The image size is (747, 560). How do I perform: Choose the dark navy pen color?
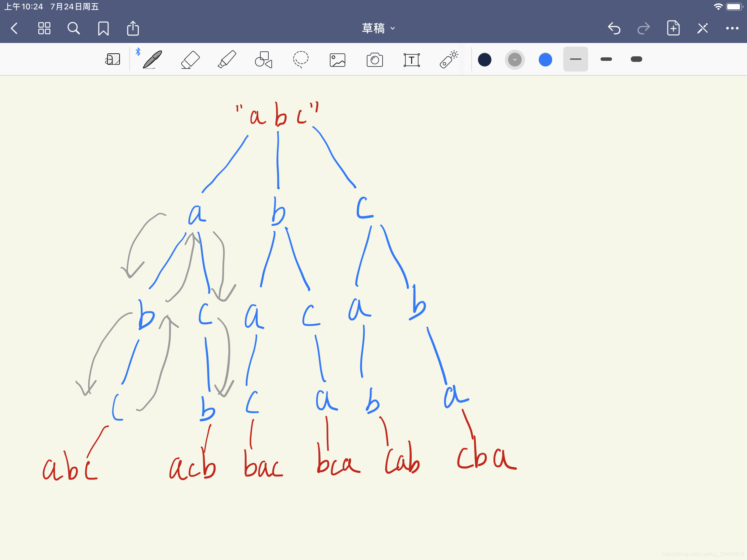(x=485, y=60)
